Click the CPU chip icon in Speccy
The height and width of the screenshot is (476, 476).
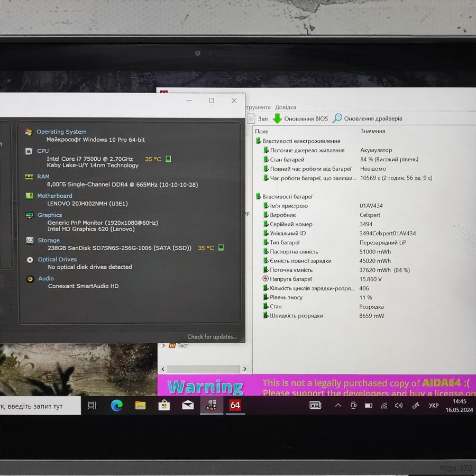(x=29, y=151)
